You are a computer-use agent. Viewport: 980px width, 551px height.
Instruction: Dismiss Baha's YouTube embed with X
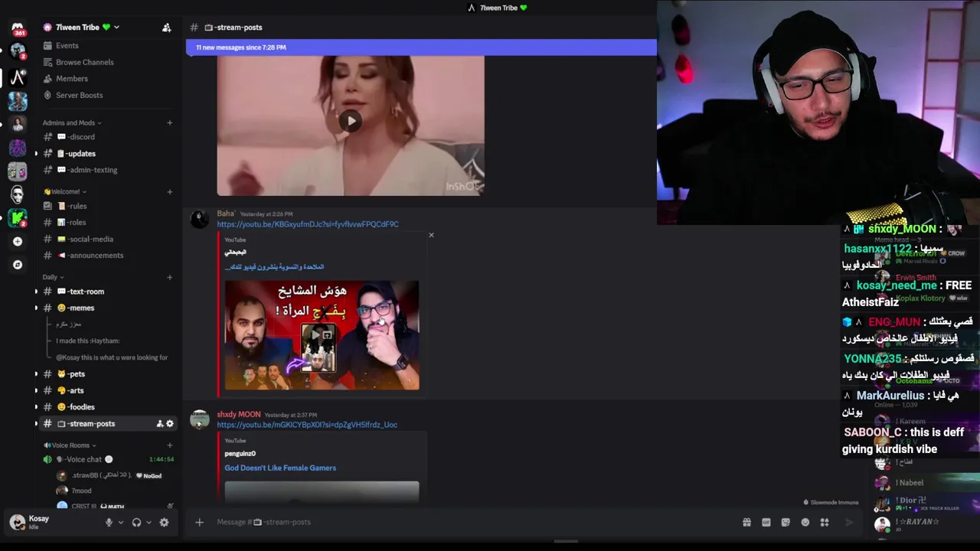(x=431, y=235)
